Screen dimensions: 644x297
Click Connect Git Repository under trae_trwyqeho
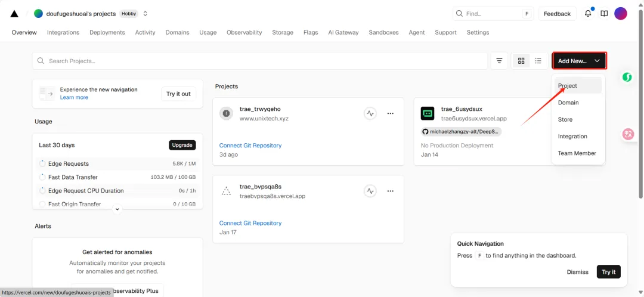click(250, 146)
